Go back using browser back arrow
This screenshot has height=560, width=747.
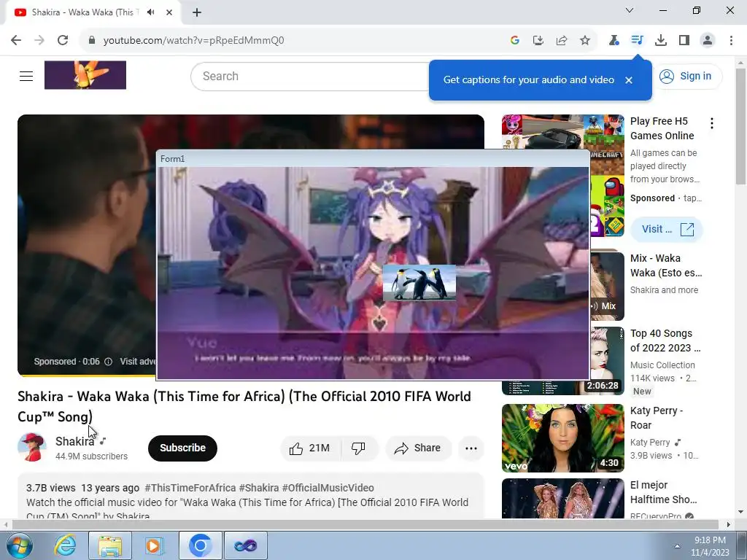click(x=16, y=40)
